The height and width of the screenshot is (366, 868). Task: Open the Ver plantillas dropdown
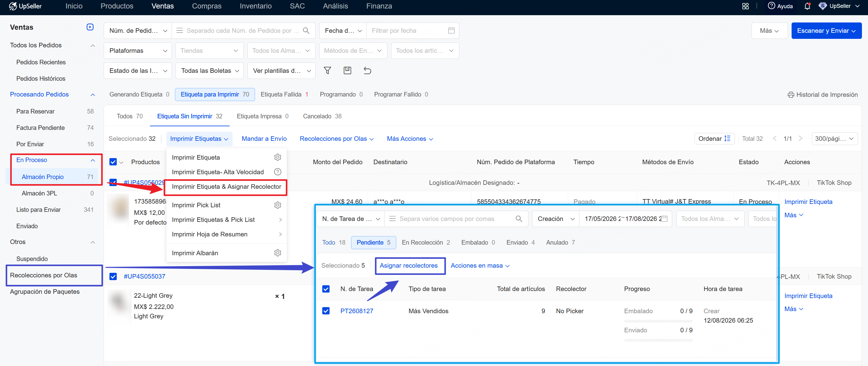tap(281, 70)
